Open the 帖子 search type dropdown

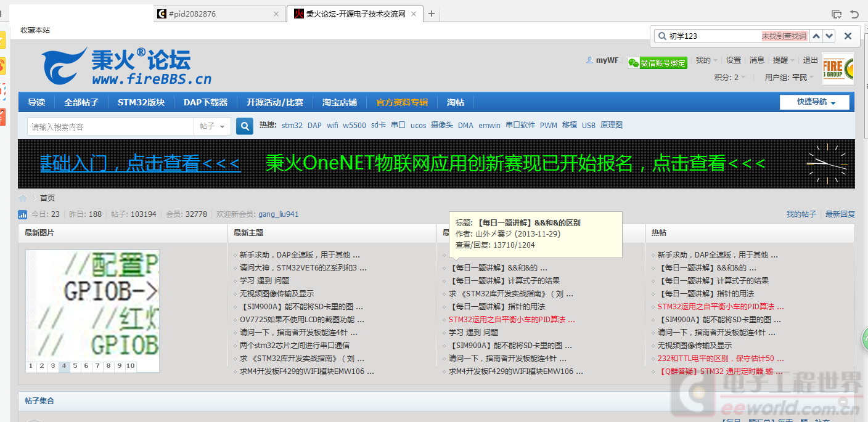click(x=213, y=126)
